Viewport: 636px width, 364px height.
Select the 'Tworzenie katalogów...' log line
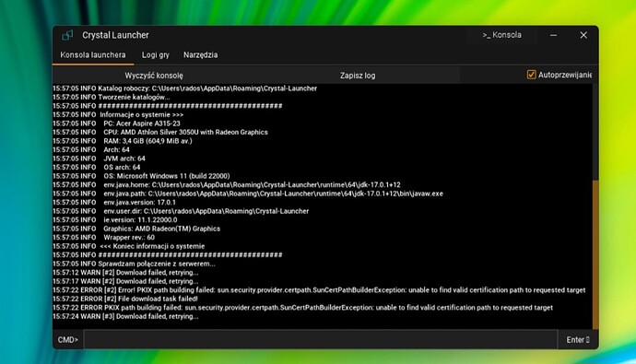112,98
